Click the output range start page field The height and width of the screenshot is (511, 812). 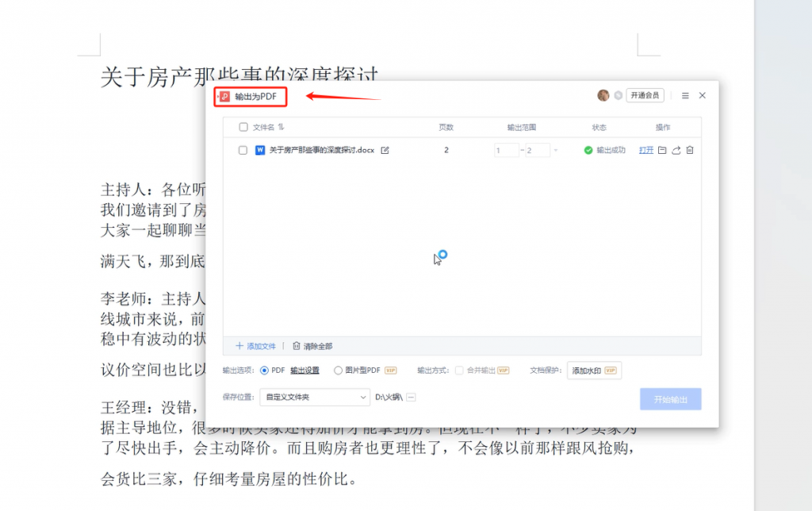tap(507, 150)
